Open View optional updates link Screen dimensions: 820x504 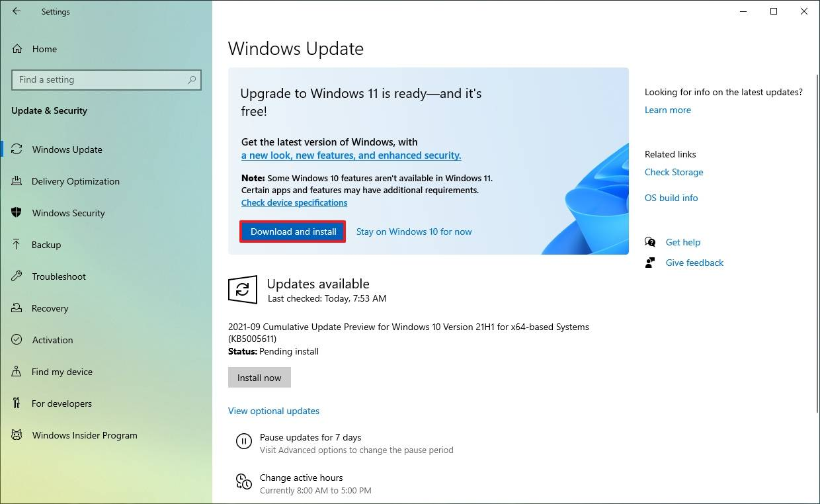pyautogui.click(x=274, y=411)
